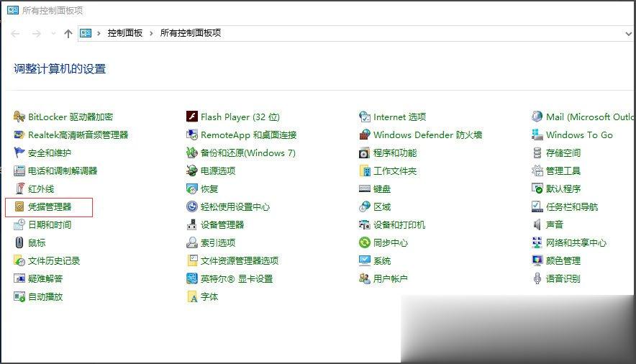Open the 网络和共享中心 link
Image resolution: width=636 pixels, height=364 pixels.
(576, 243)
